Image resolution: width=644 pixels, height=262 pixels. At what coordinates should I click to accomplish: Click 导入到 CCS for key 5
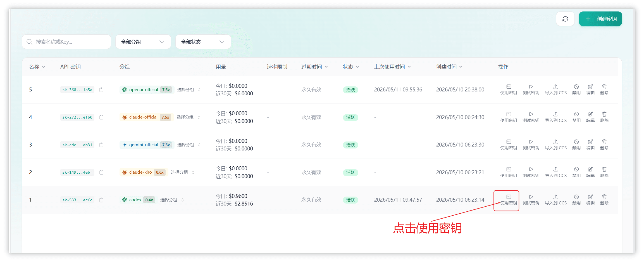point(556,89)
